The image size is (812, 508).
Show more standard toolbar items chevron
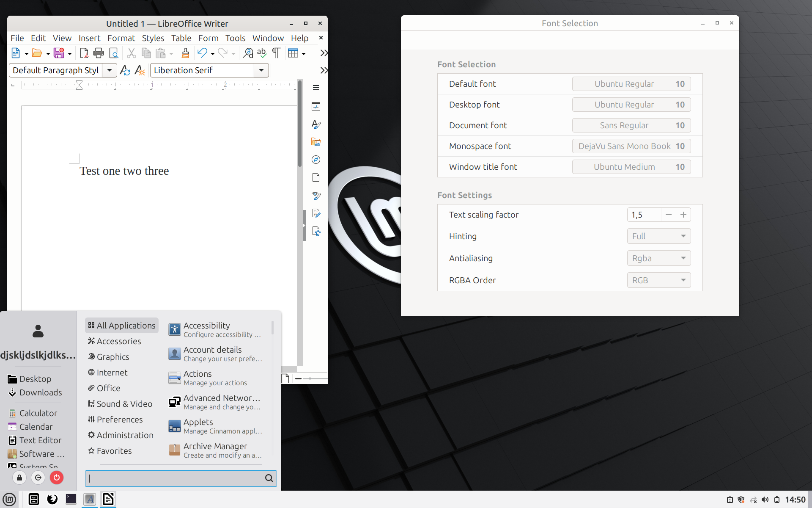(x=324, y=53)
